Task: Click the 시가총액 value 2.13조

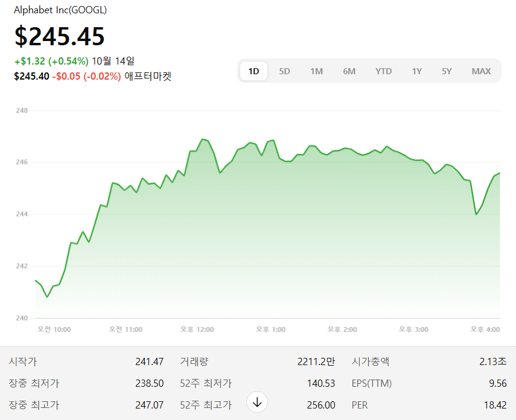Action: 493,361
